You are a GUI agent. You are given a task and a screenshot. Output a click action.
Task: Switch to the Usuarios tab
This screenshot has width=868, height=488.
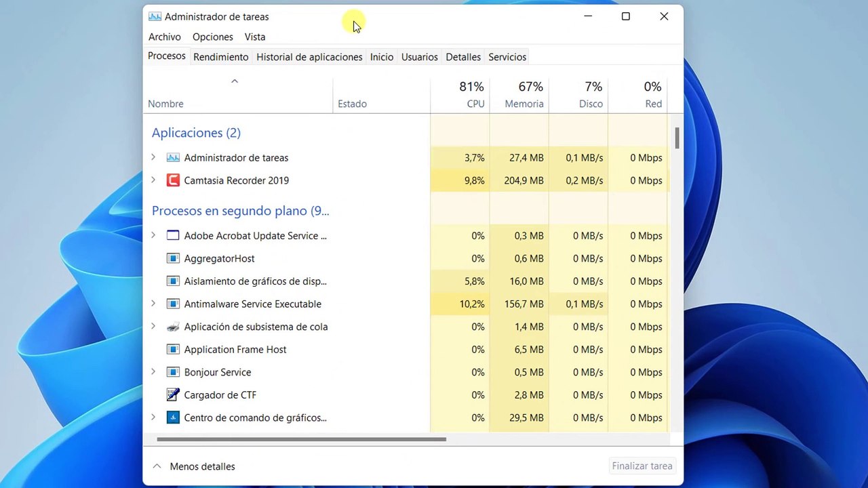pos(420,57)
